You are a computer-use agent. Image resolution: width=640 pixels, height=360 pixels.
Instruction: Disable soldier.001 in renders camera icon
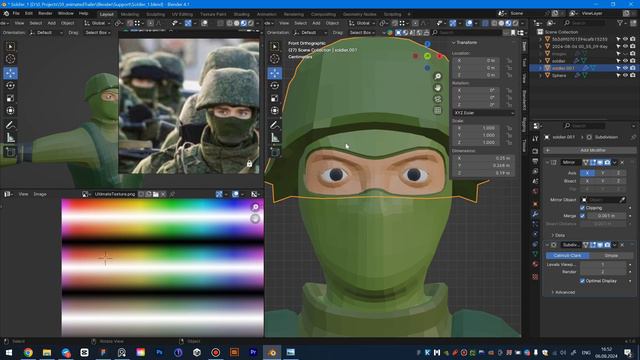click(x=633, y=68)
